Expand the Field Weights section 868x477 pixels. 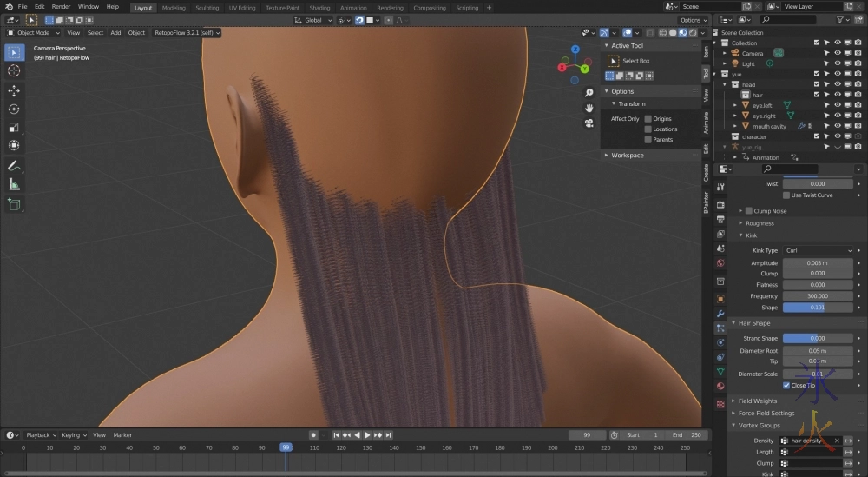point(758,401)
